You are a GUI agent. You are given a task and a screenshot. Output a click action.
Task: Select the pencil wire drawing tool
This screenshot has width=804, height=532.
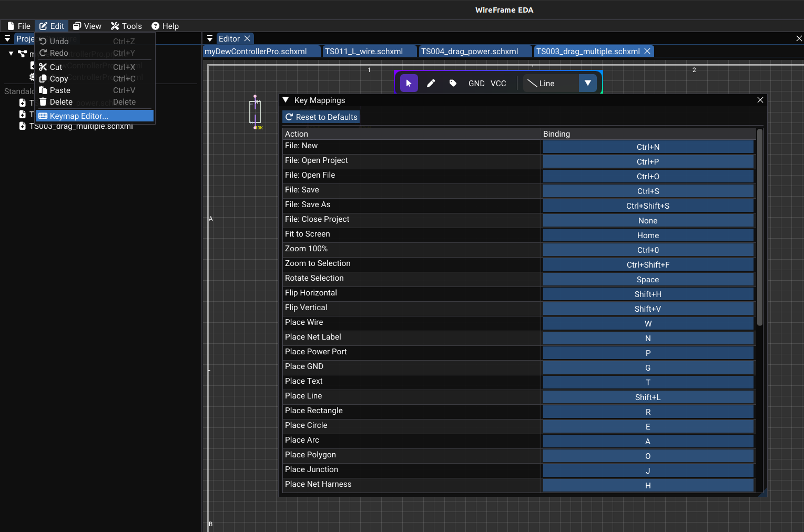(x=431, y=83)
